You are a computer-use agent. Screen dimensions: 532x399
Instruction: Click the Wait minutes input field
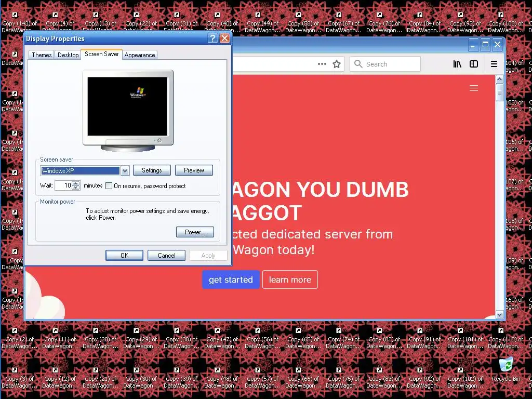coord(64,185)
